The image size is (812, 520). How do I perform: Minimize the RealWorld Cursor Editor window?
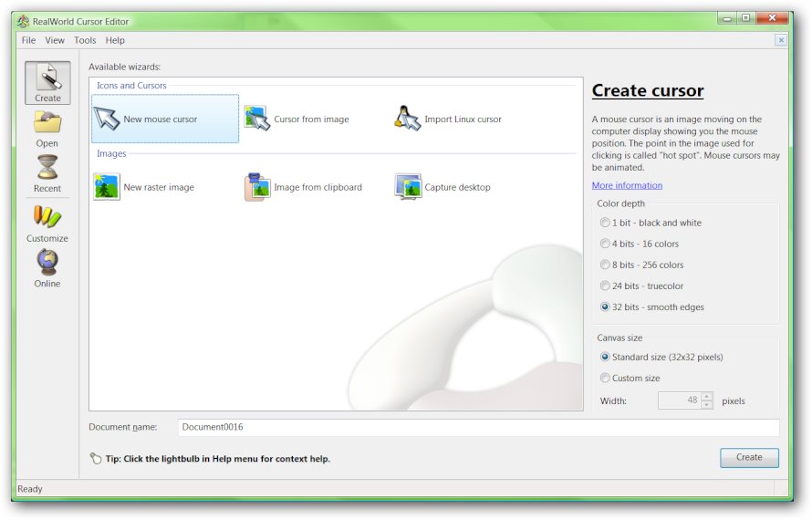click(727, 18)
